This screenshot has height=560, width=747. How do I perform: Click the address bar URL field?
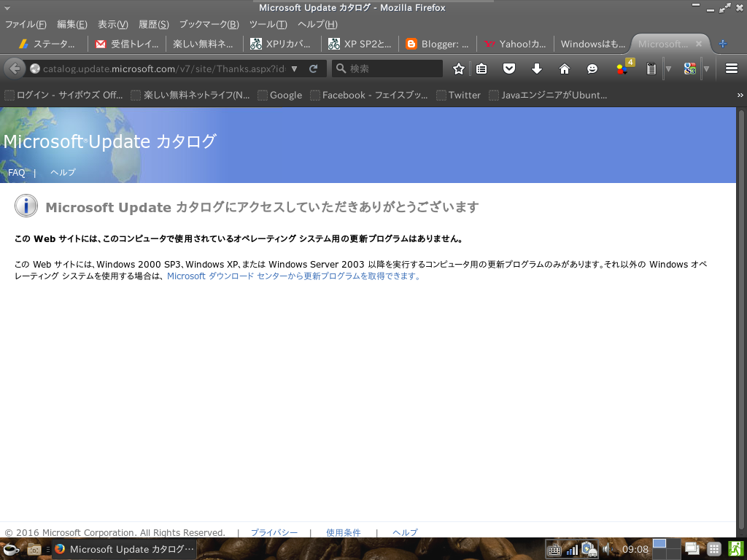pos(164,69)
